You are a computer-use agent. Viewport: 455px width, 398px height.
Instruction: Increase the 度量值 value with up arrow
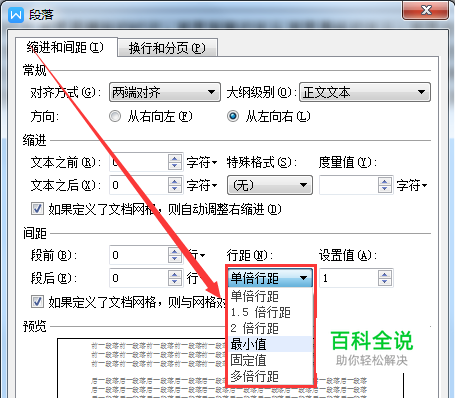pos(385,181)
